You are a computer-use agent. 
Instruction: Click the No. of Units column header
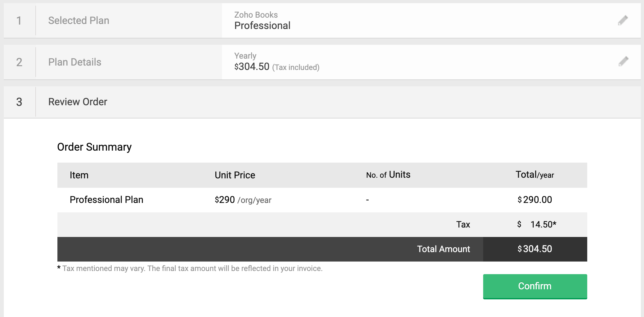[x=388, y=175]
